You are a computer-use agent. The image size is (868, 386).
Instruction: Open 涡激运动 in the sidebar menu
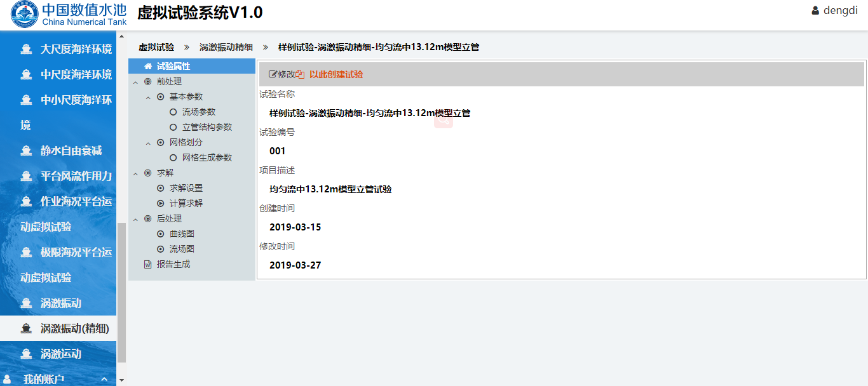coord(60,354)
